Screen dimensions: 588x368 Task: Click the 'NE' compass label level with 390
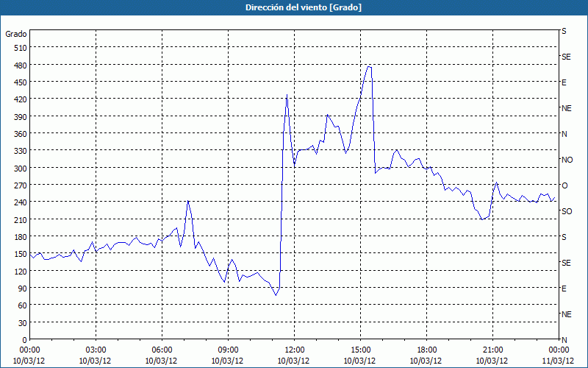[567, 108]
